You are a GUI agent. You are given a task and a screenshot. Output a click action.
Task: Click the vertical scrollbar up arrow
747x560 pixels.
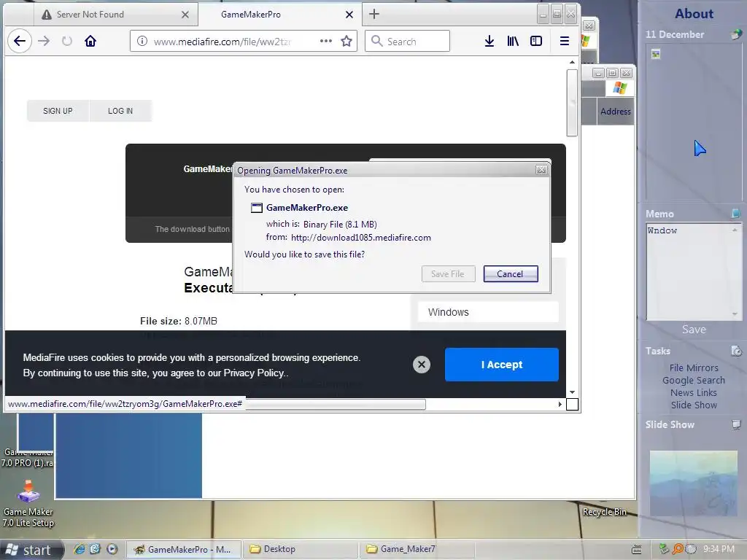[572, 62]
